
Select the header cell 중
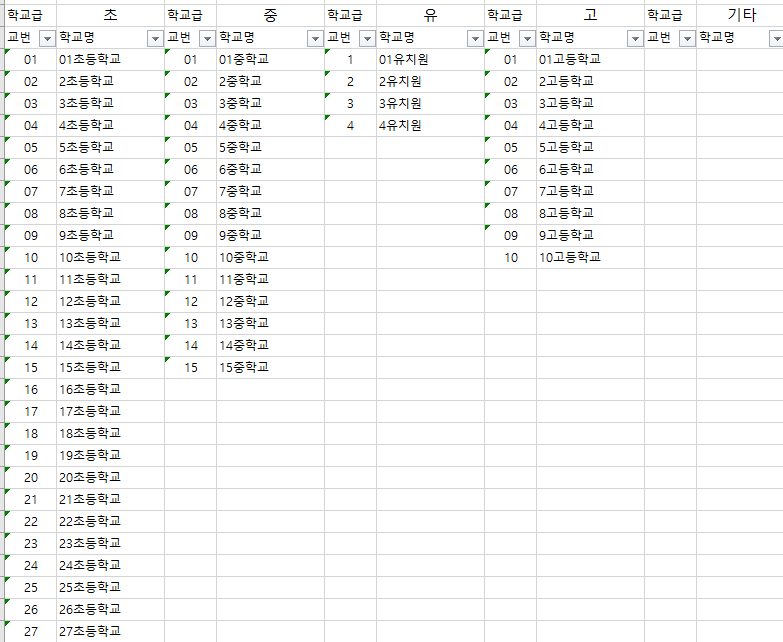pos(270,15)
